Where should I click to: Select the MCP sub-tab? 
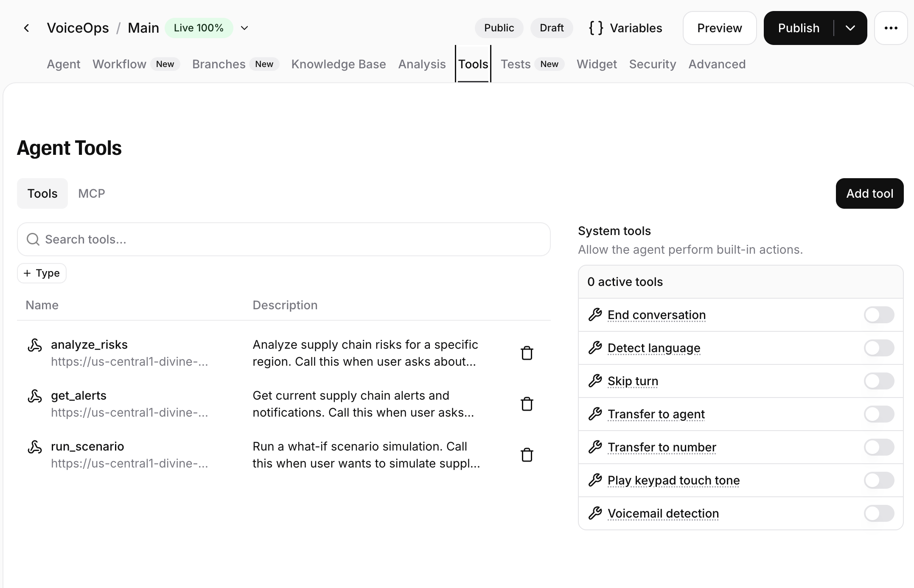point(91,193)
